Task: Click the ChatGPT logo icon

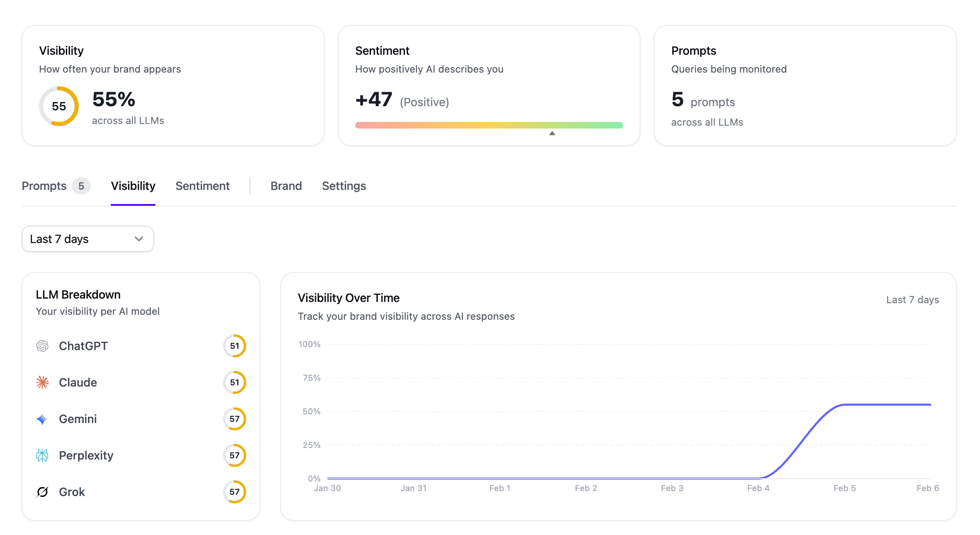Action: [42, 346]
